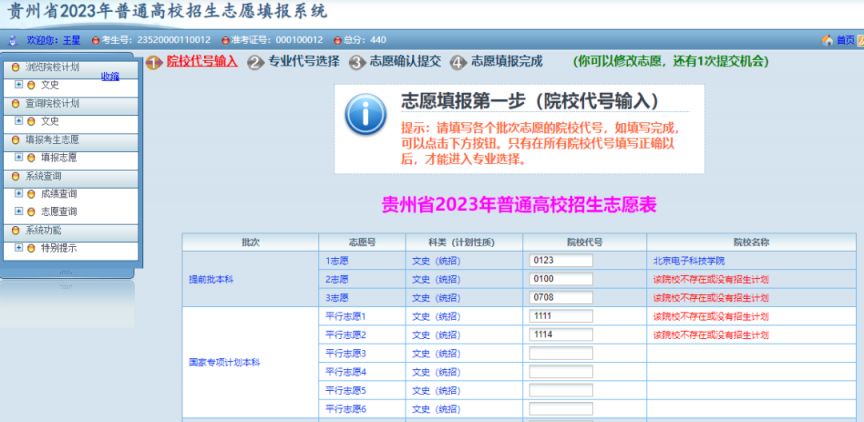The width and height of the screenshot is (864, 422).
Task: Click the 首页 link at top right
Action: click(845, 40)
